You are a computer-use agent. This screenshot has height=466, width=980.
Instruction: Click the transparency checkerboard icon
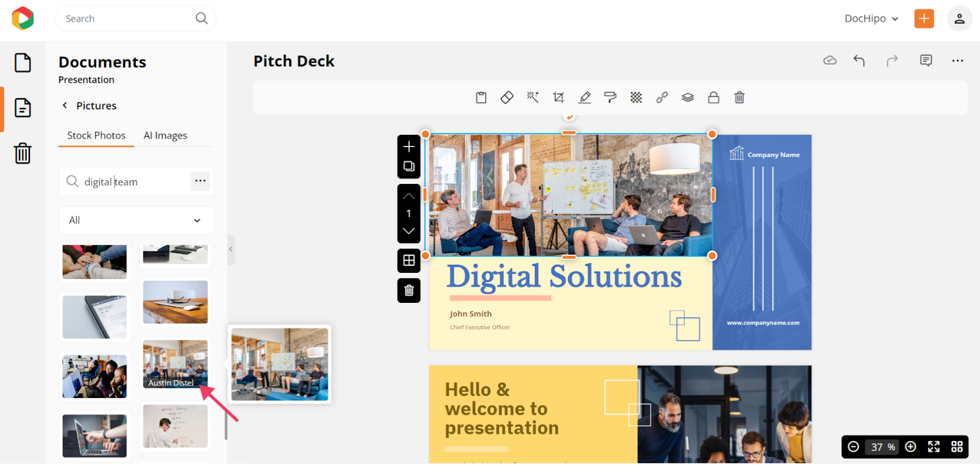coord(636,97)
